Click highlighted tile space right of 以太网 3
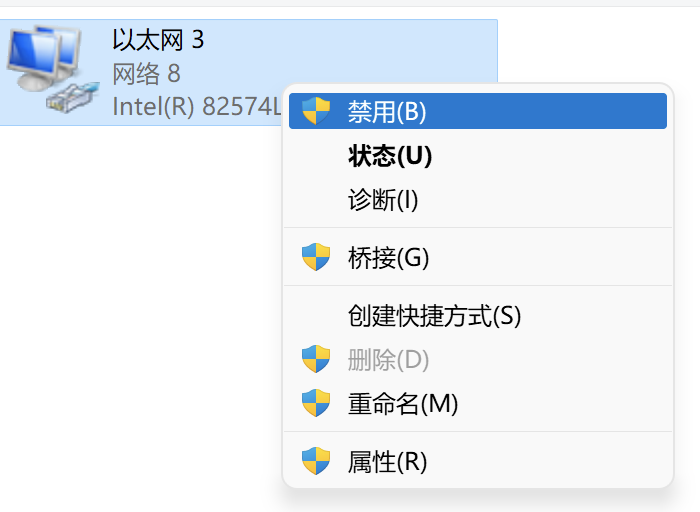 350,45
